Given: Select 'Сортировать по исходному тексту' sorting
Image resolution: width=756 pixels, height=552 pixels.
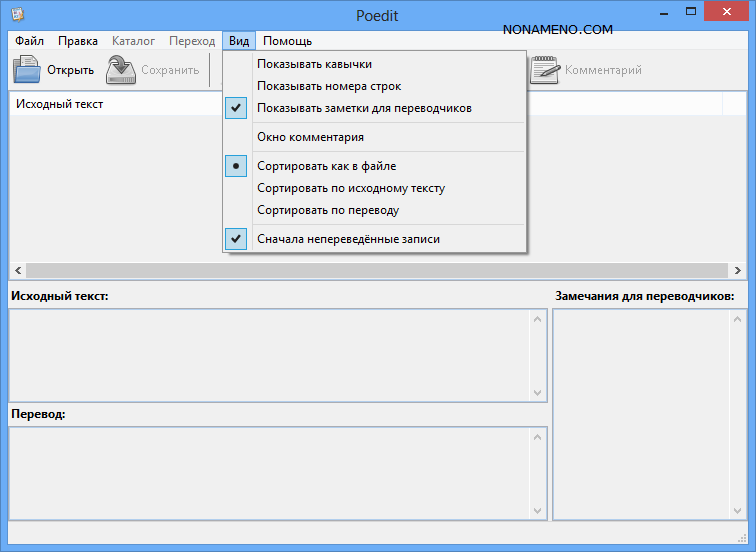Looking at the screenshot, I should point(350,188).
